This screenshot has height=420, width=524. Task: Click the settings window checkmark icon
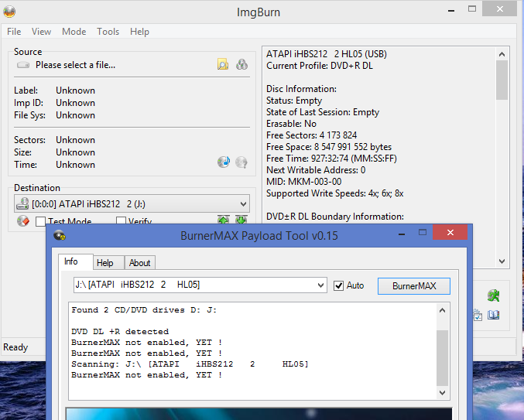pos(478,315)
